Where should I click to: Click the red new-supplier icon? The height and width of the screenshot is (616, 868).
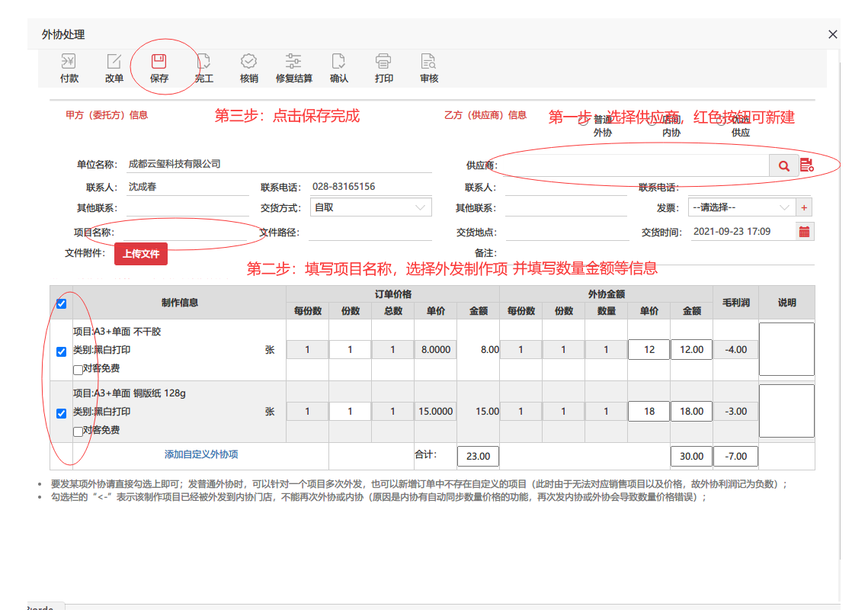[x=806, y=165]
